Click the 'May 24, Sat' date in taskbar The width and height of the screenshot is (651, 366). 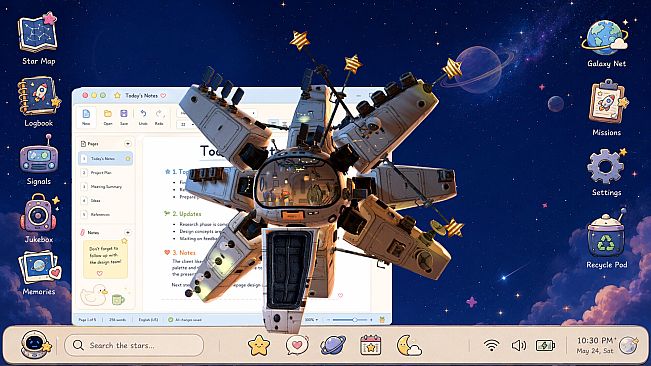595,351
